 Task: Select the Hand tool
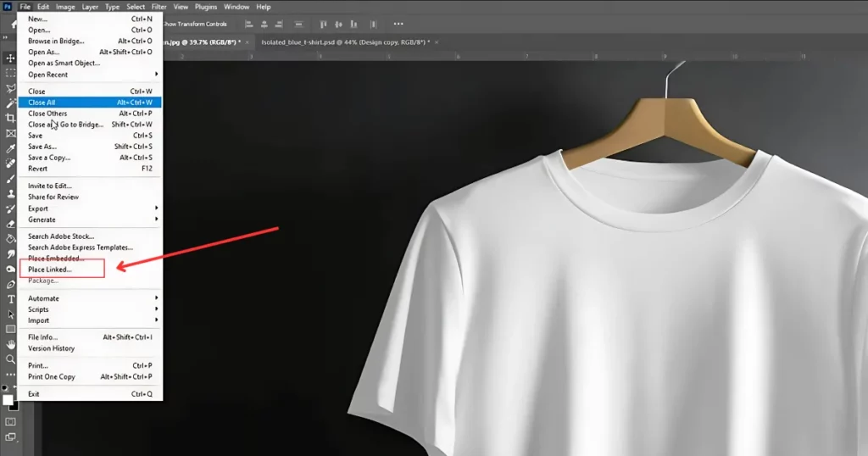tap(11, 345)
